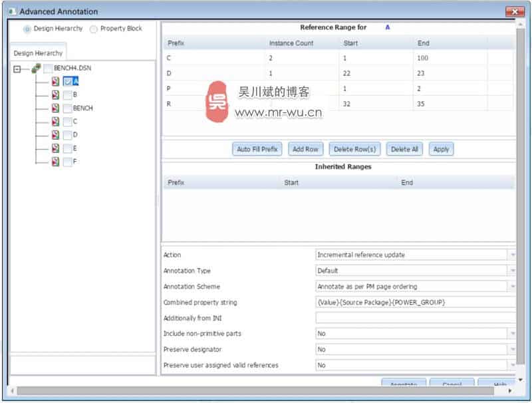Switch to the Design Hierarchy tab
This screenshot has width=532, height=403.
(38, 53)
